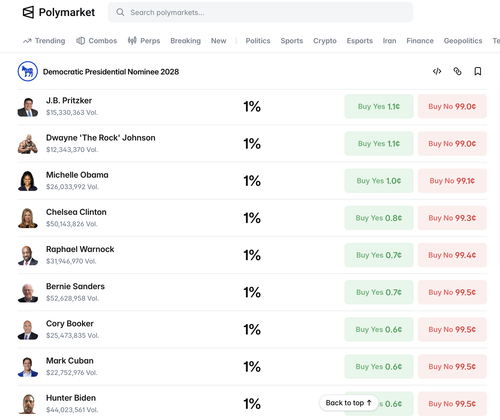The height and width of the screenshot is (420, 500).
Task: Click Hunter Biden's avatar
Action: tap(28, 404)
